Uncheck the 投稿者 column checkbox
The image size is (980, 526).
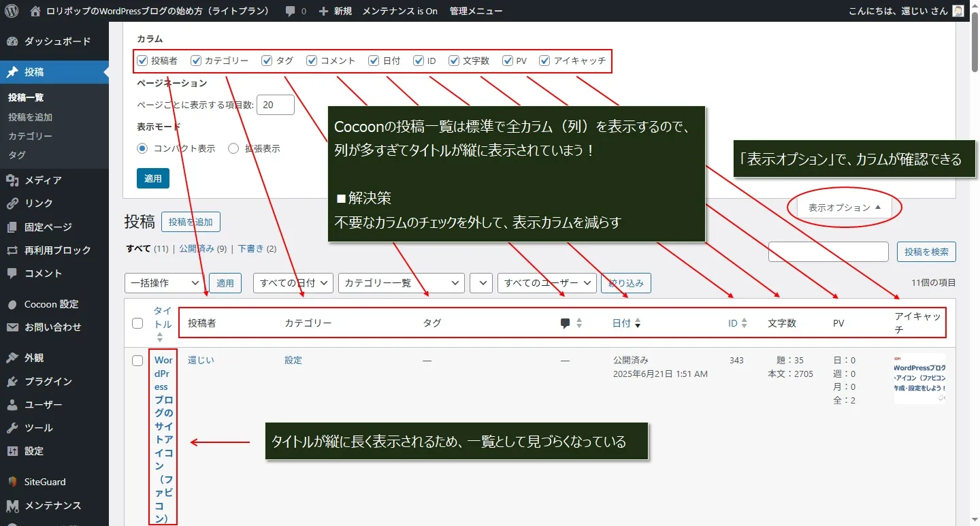(142, 61)
